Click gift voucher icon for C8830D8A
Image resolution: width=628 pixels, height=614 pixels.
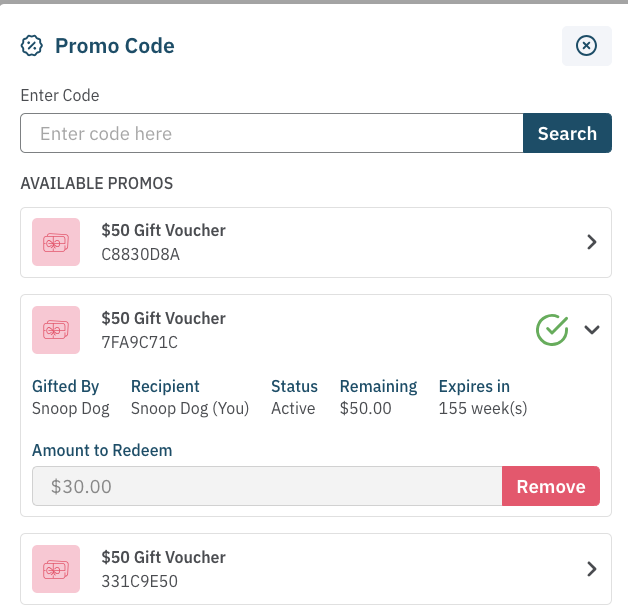pos(56,242)
